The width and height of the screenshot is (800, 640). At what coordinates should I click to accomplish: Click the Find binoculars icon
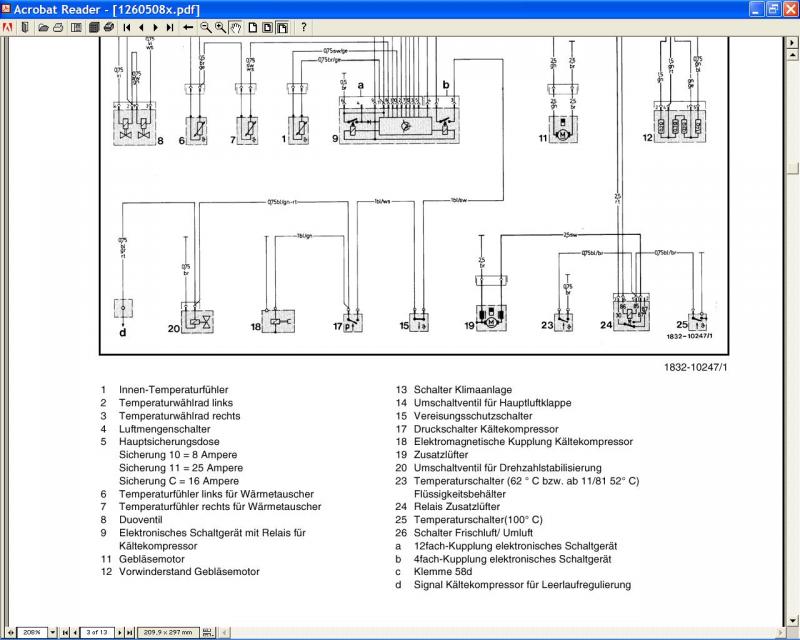108,27
